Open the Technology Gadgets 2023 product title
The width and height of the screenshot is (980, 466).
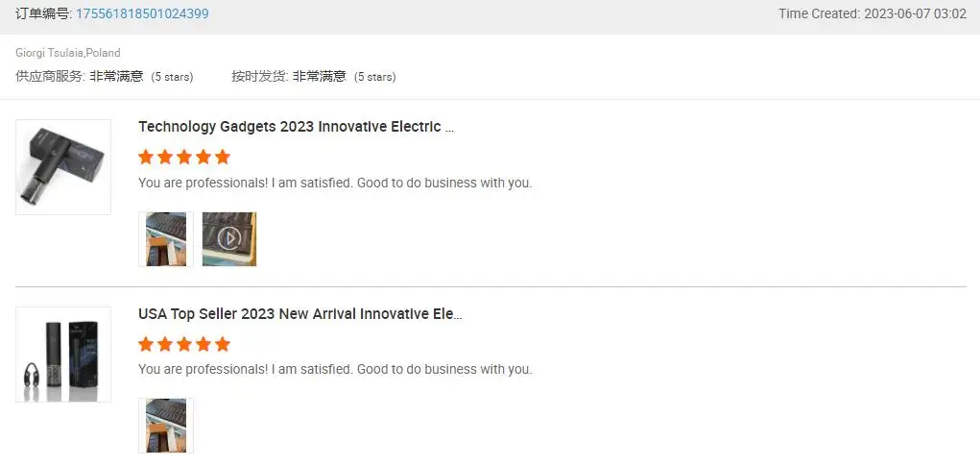(x=296, y=127)
